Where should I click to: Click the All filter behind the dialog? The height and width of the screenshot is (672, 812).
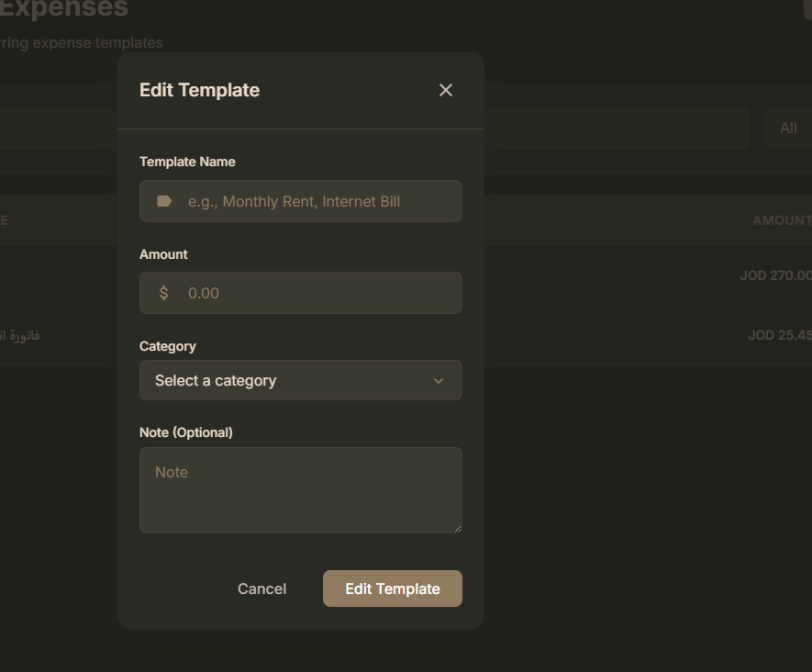(x=788, y=128)
